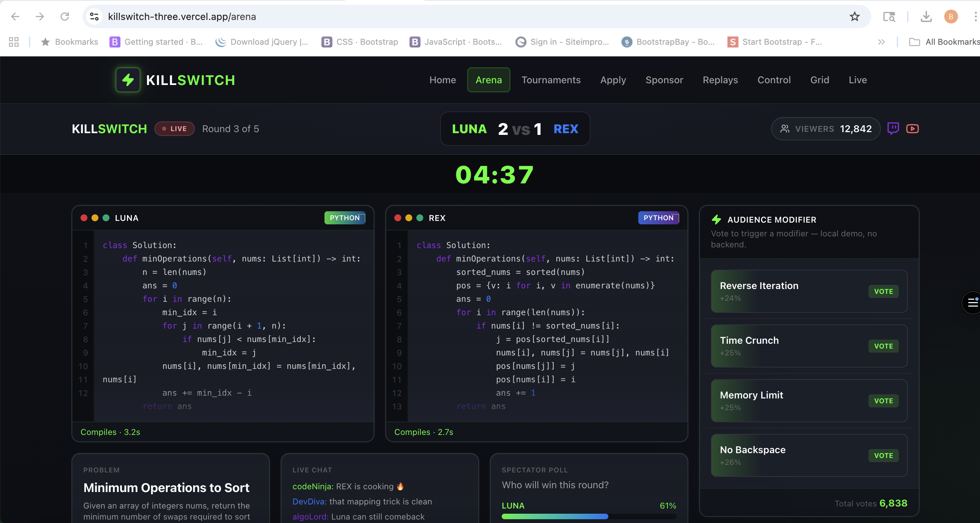
Task: Open the browser downloads icon
Action: point(926,17)
